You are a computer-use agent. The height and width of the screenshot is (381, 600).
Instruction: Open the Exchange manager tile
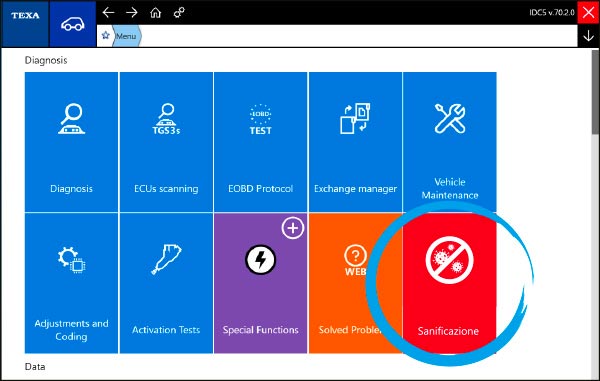coord(355,142)
